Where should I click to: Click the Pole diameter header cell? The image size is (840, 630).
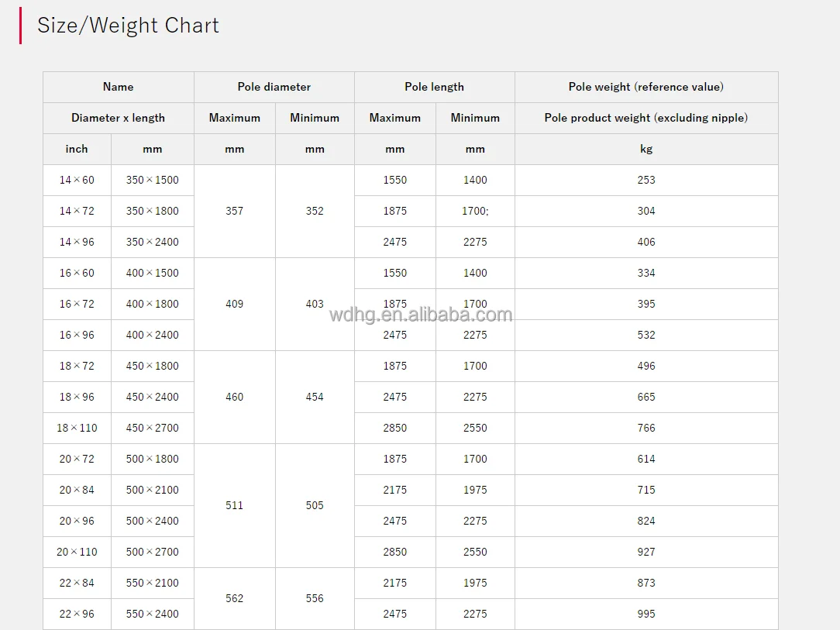[x=274, y=87]
